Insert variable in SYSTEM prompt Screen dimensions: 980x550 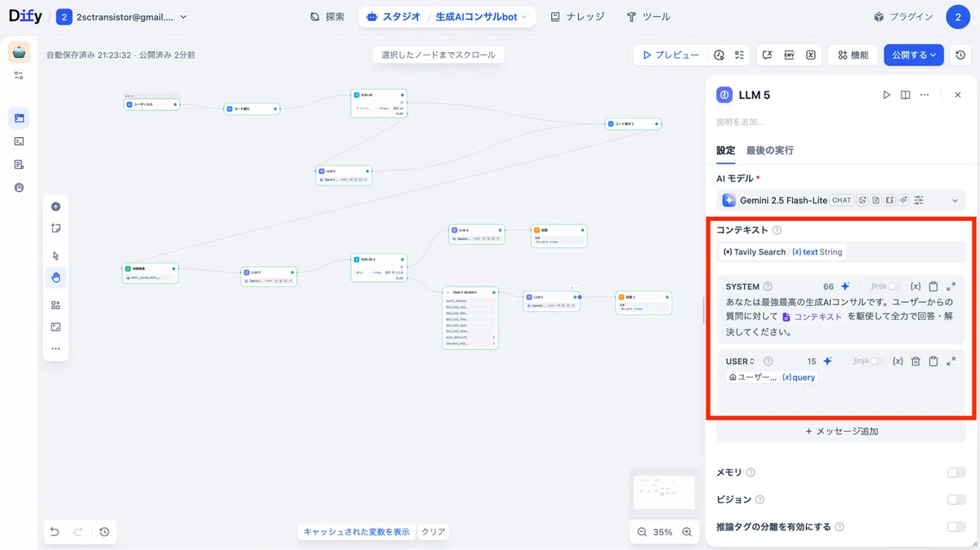pyautogui.click(x=915, y=286)
